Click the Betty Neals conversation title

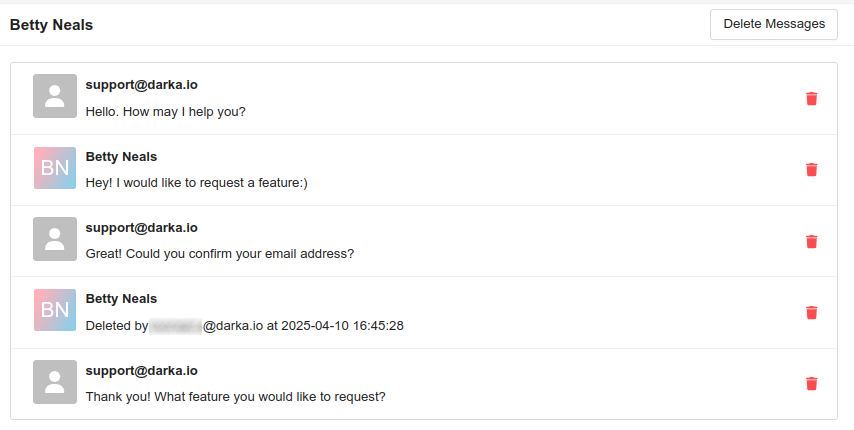click(x=51, y=25)
